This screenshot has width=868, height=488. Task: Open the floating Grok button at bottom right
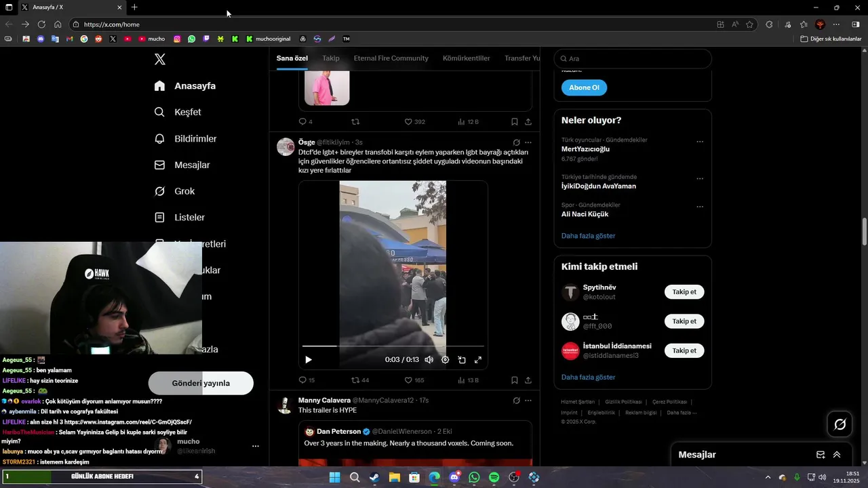point(840,424)
